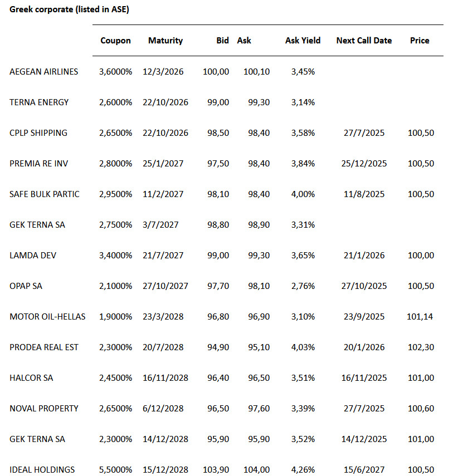Select SAFE BULK PARTIC row label

[x=45, y=194]
